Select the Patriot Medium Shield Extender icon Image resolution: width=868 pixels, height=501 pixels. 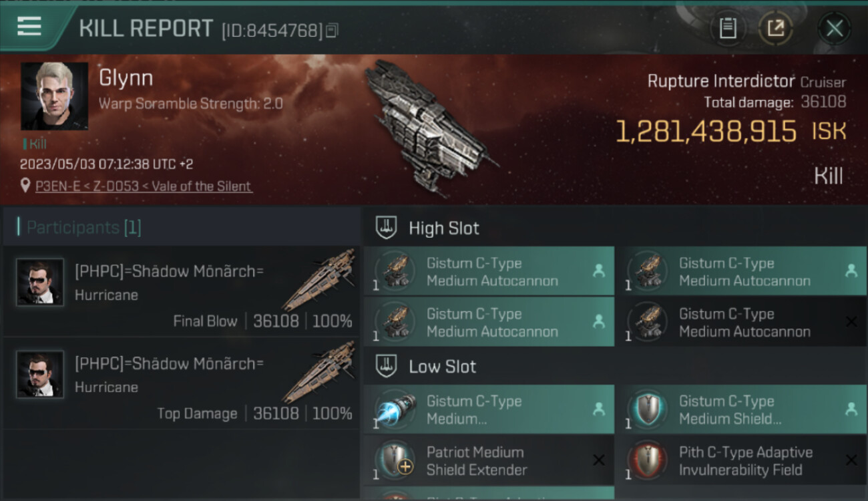click(x=395, y=460)
